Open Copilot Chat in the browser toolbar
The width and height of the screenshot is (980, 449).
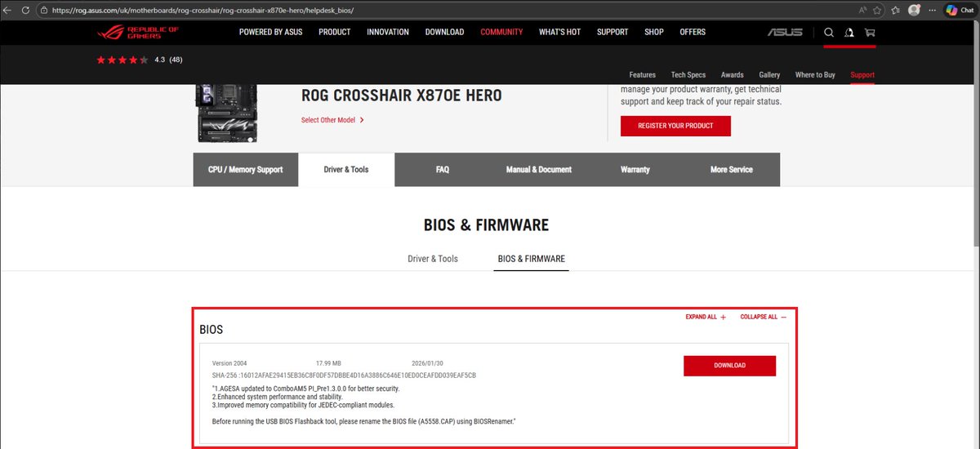coord(960,10)
